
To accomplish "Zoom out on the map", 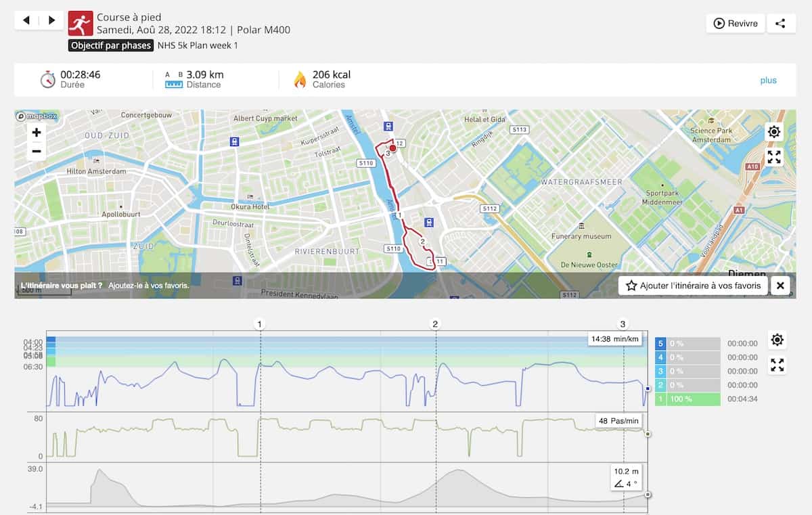I will 37,151.
